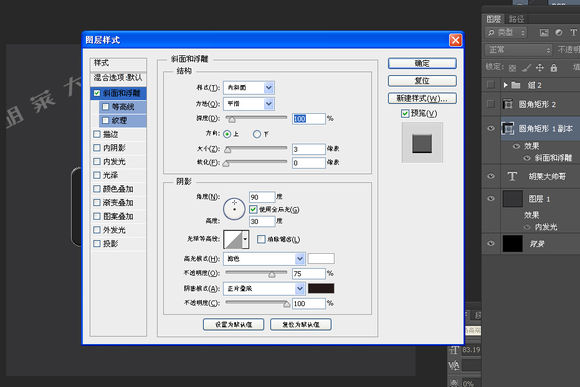
Task: Click the adjustment layer filter icon
Action: tap(559, 33)
